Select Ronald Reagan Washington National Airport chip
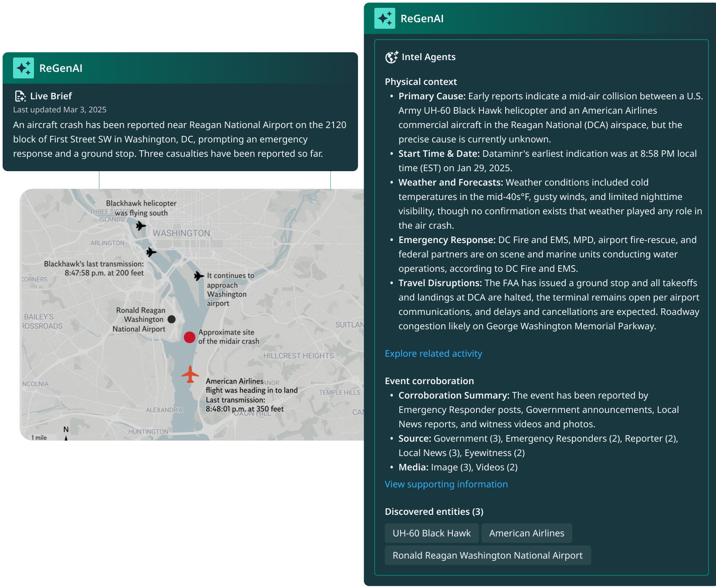Image resolution: width=716 pixels, height=588 pixels. [487, 555]
